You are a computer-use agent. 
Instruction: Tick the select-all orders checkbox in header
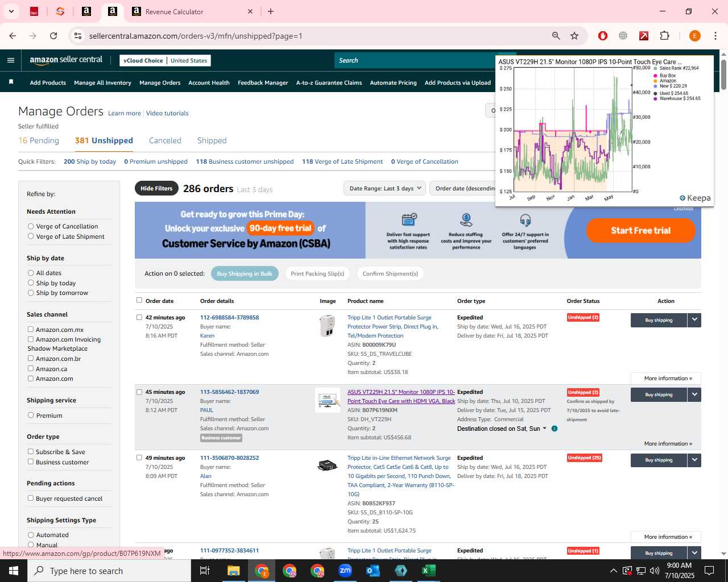(139, 300)
